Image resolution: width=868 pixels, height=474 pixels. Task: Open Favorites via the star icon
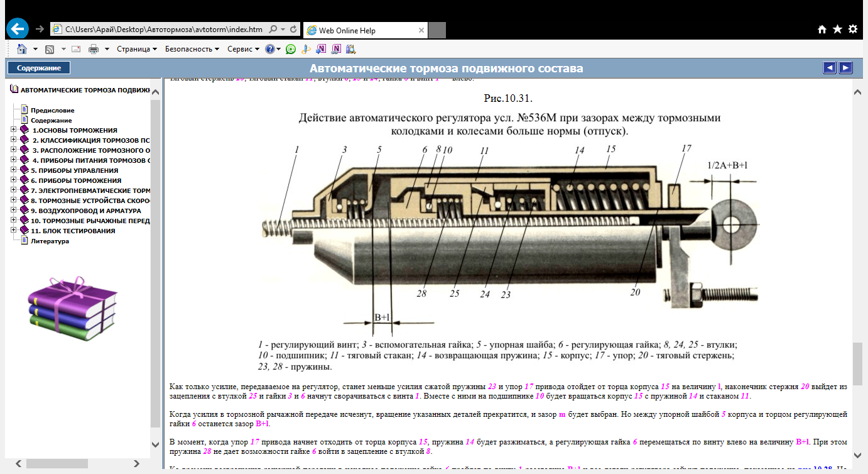tap(837, 30)
